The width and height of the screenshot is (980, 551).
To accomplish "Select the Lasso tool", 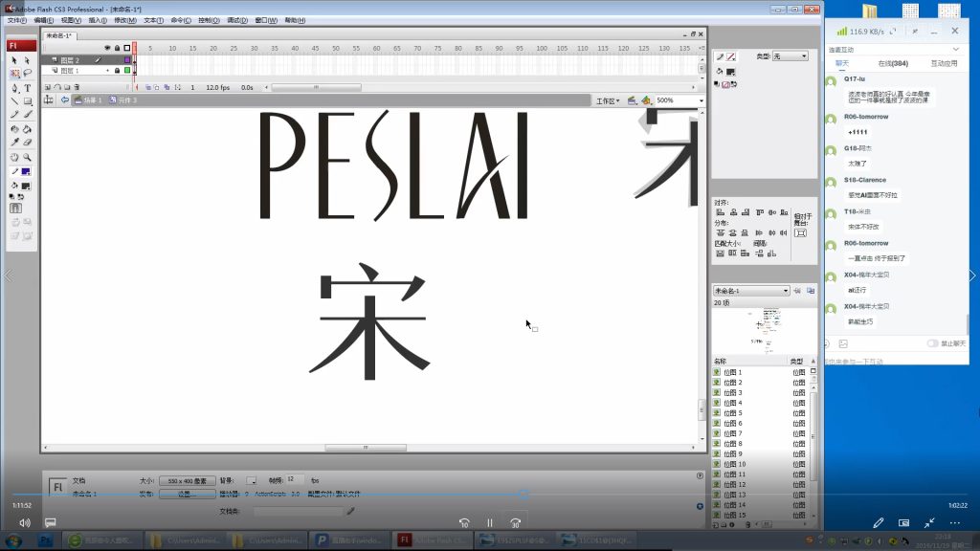I will [28, 73].
